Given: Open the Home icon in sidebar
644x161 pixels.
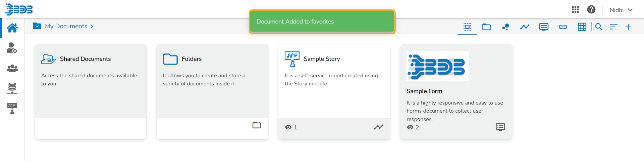Looking at the screenshot, I should click(12, 28).
